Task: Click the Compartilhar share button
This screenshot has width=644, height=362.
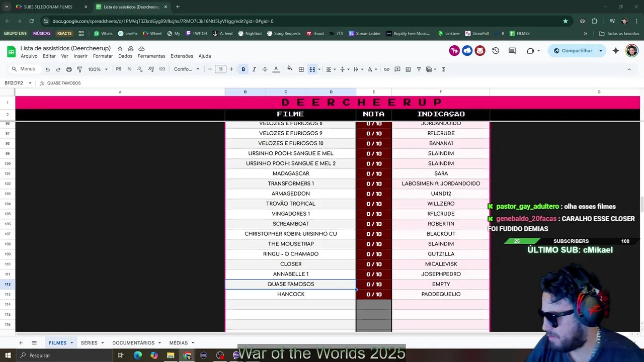Action: 573,51
